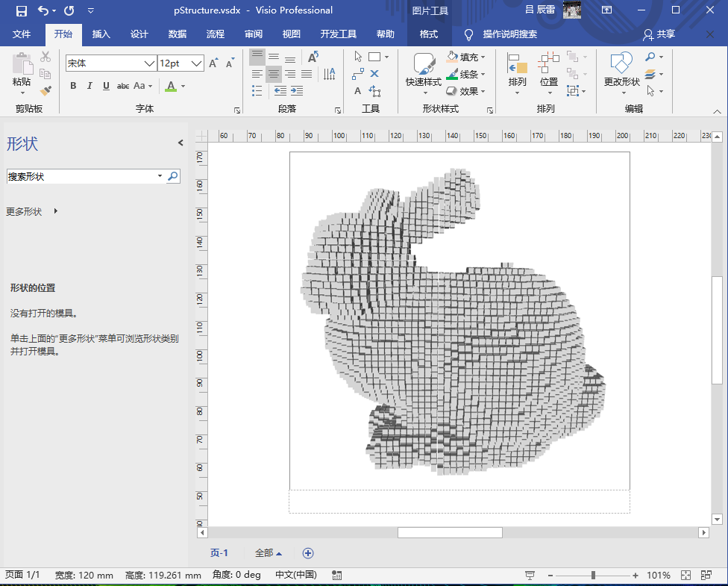Toggle align top paragraph button
Viewport: 728px width, 586px height.
point(257,57)
